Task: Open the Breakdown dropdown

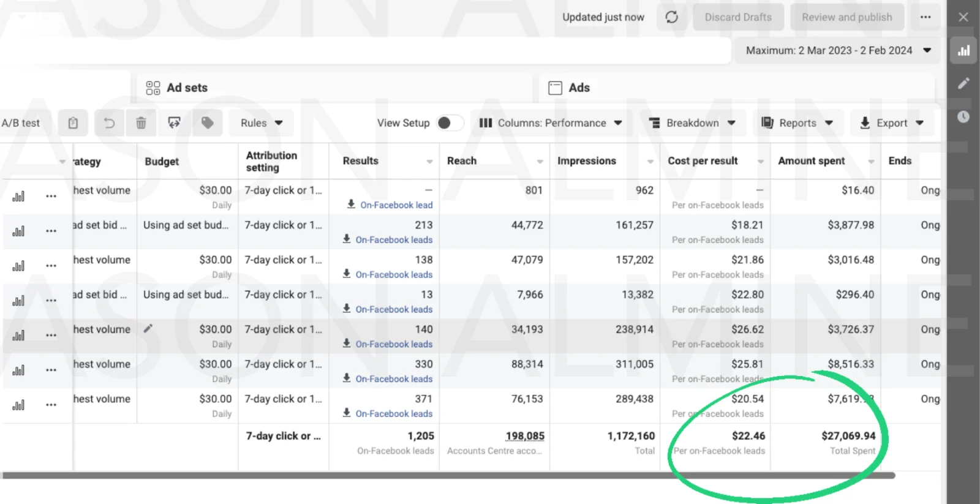Action: [692, 123]
